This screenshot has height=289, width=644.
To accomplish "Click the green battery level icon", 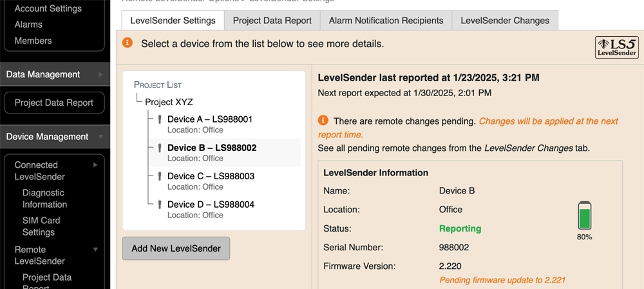I will pyautogui.click(x=585, y=215).
